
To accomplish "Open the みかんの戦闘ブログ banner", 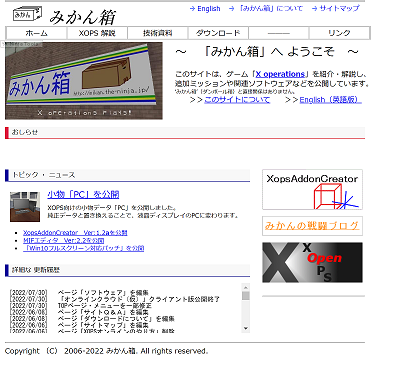I will tap(312, 226).
